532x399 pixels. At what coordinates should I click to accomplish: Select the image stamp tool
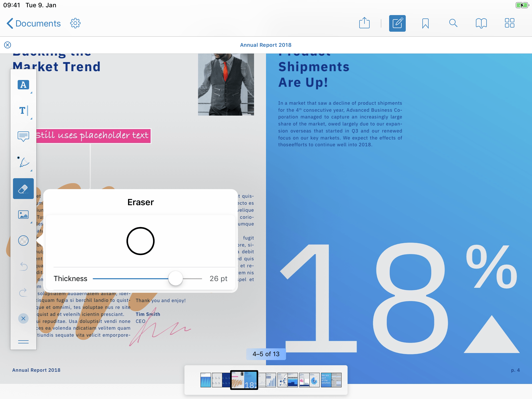point(23,215)
